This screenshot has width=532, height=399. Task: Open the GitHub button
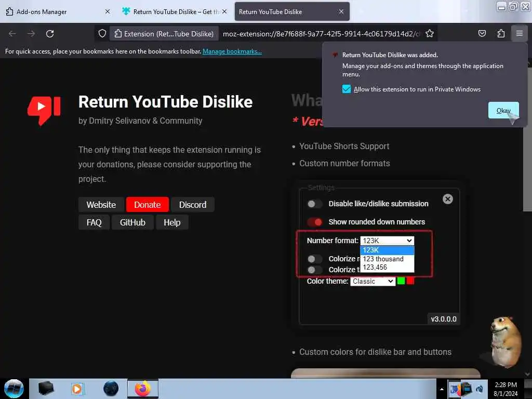(x=132, y=222)
